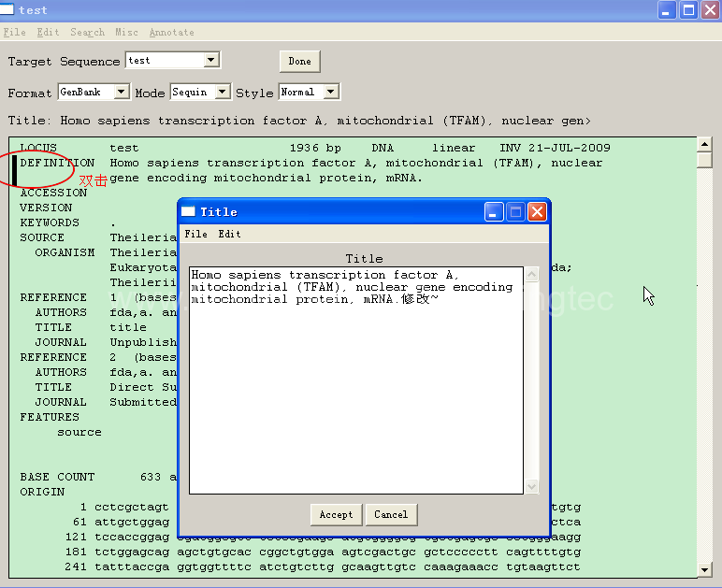Image resolution: width=722 pixels, height=588 pixels.
Task: Click the Cancel button in Title dialog
Action: point(391,514)
